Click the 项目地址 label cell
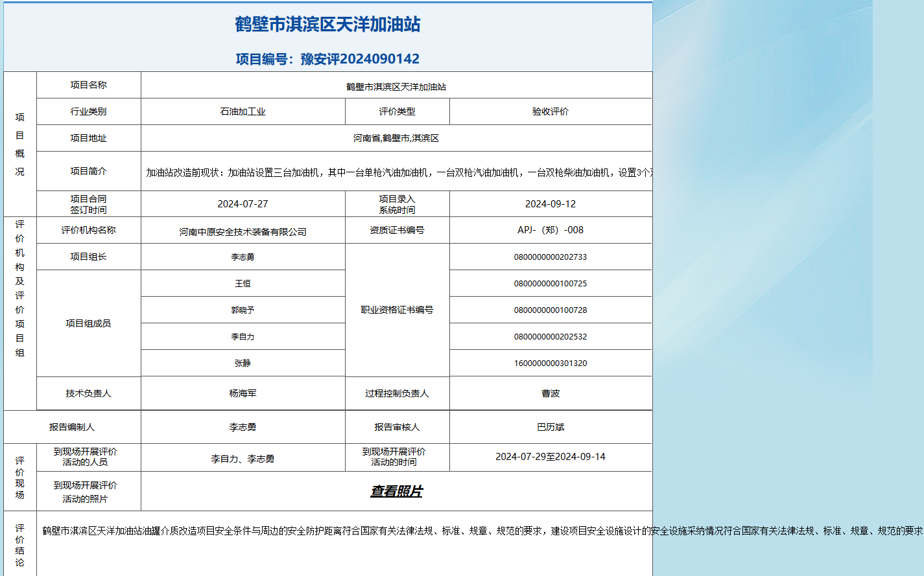The image size is (924, 576). click(89, 138)
